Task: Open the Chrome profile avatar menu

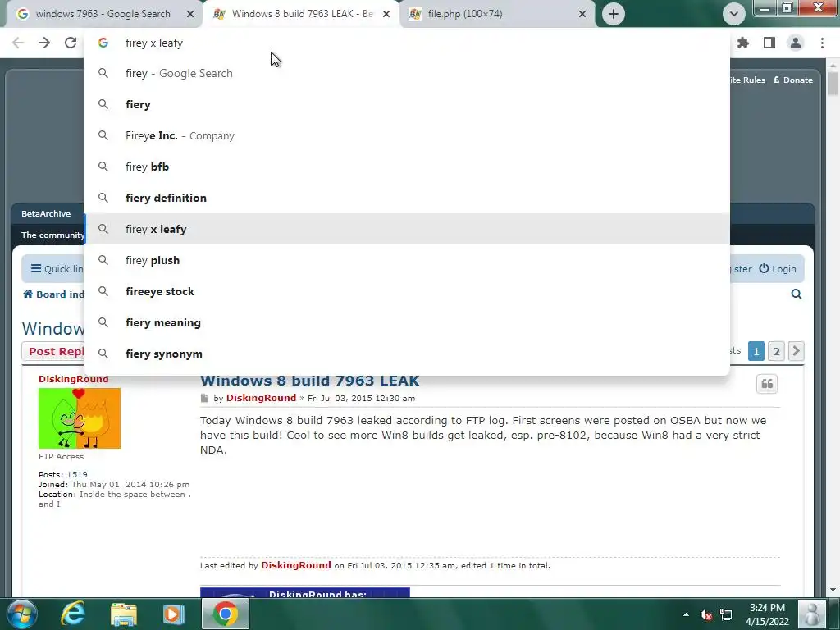Action: pos(796,43)
